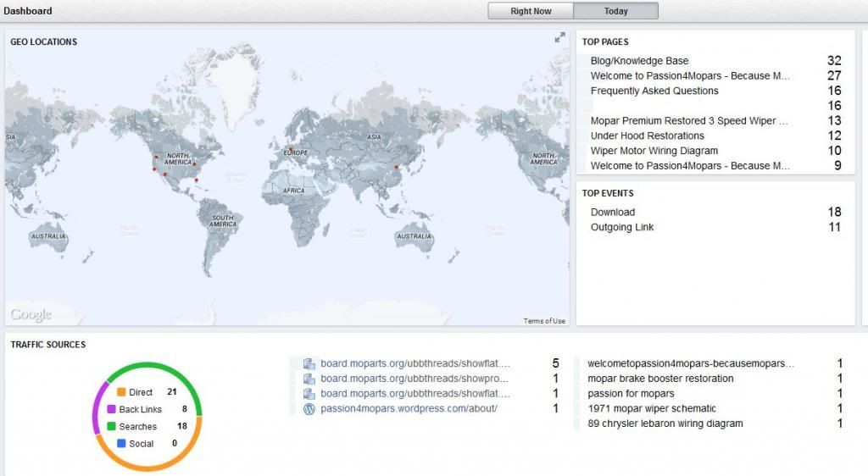Select Welcome to Passion4Mopars row with 27 views
This screenshot has height=476, width=868.
pyautogui.click(x=715, y=75)
